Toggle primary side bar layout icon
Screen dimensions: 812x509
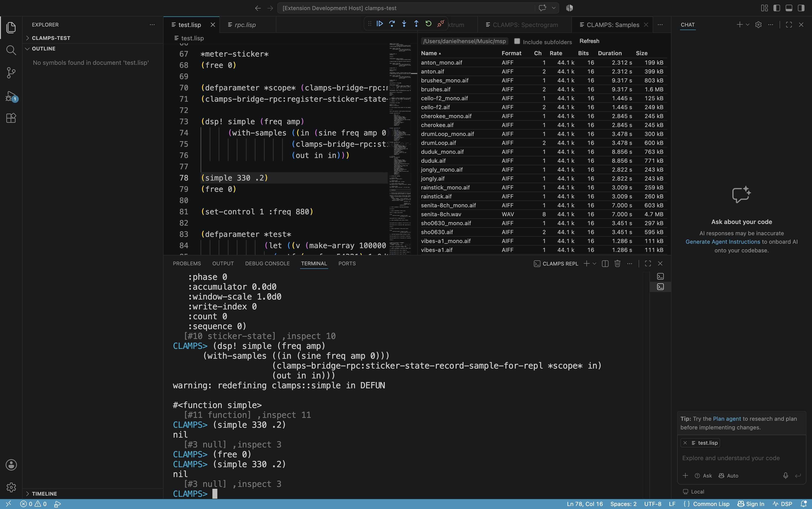point(777,8)
